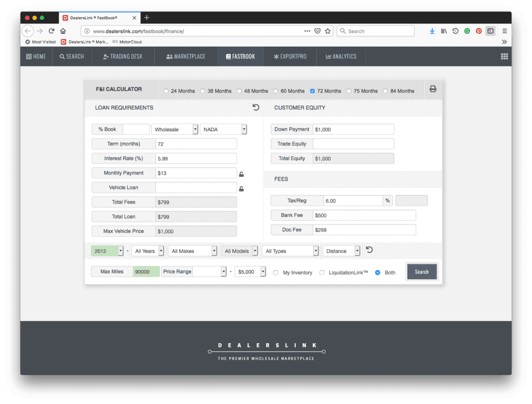Select the LiquidationLink radio button
532x404 pixels.
pyautogui.click(x=322, y=273)
